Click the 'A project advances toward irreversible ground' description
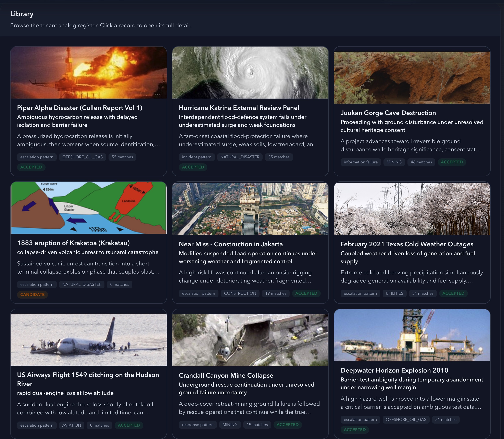The width and height of the screenshot is (504, 439). click(411, 146)
